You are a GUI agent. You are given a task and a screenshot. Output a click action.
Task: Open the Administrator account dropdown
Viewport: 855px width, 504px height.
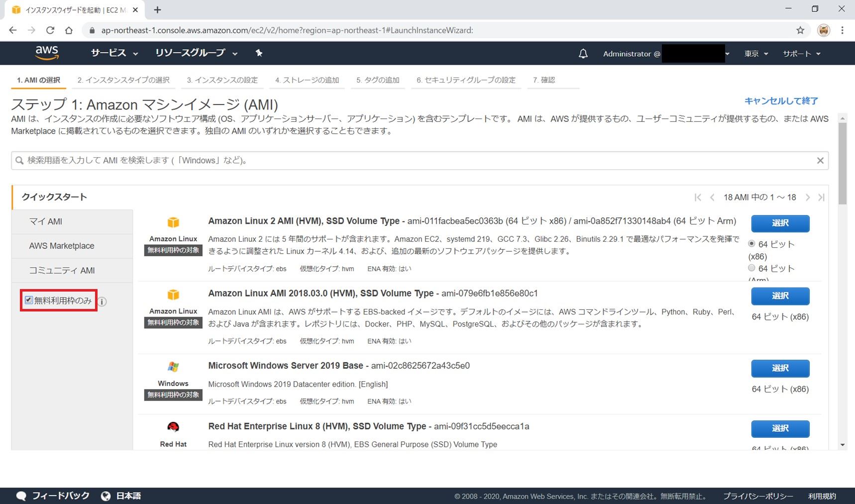[666, 54]
